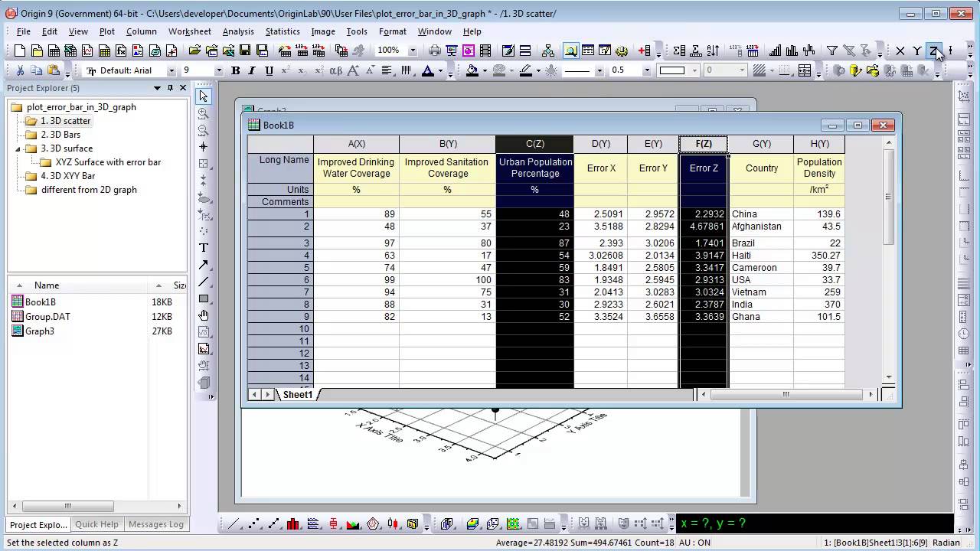Screen dimensions: 980x551
Task: Switch to the Sheet1 tab
Action: tap(298, 395)
